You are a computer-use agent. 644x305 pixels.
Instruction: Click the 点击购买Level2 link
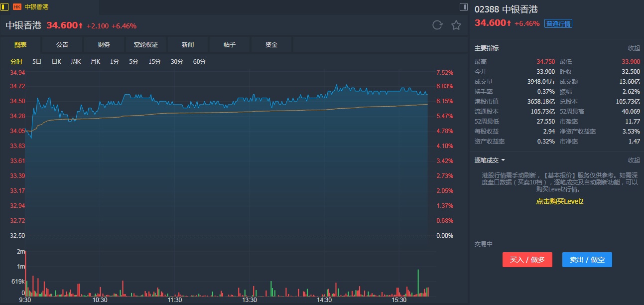pos(559,201)
